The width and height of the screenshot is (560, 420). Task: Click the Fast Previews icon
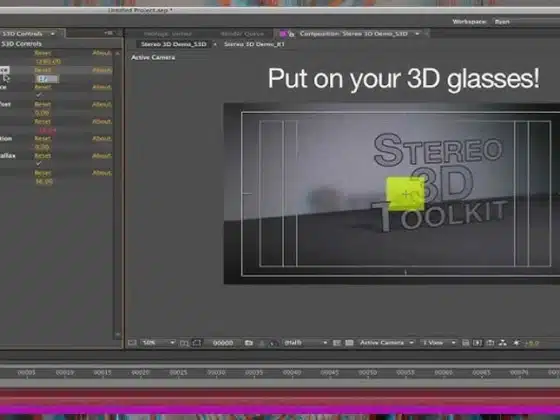point(478,343)
